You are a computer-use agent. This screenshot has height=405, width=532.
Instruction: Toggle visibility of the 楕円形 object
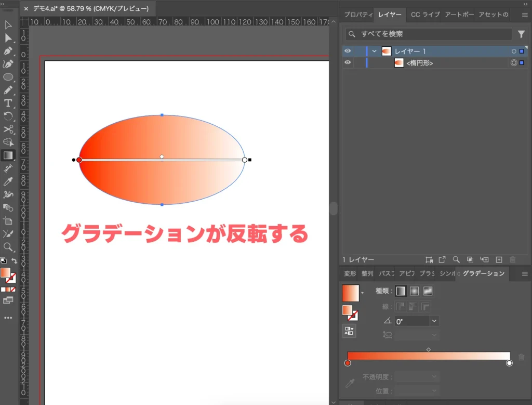[348, 62]
